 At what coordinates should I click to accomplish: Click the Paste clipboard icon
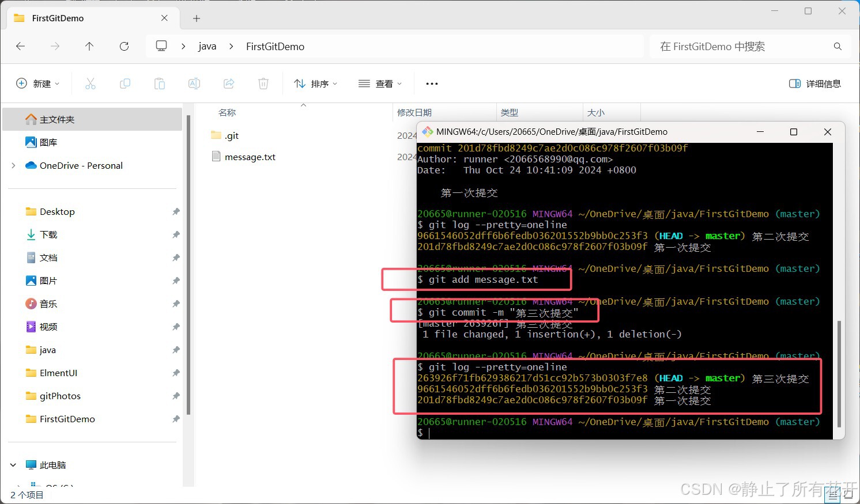point(160,84)
